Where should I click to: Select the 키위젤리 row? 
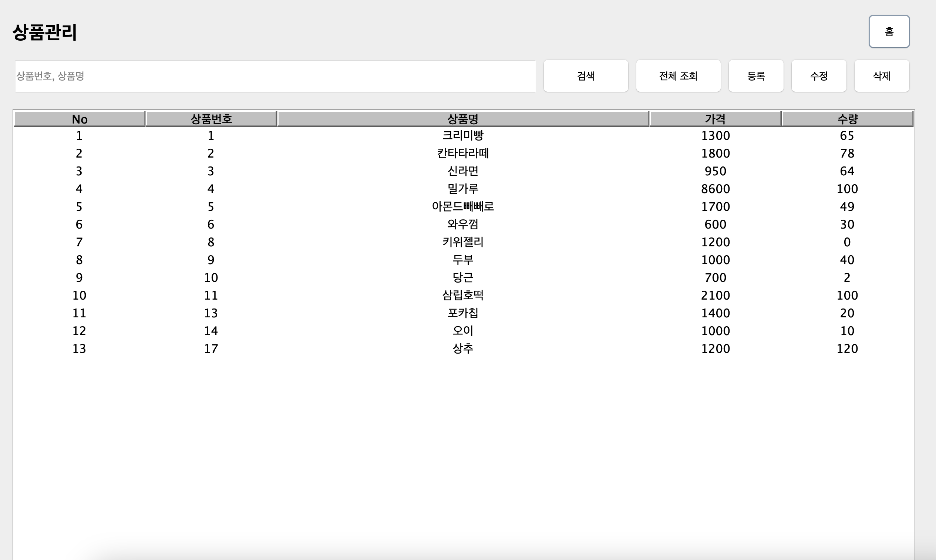pos(463,242)
